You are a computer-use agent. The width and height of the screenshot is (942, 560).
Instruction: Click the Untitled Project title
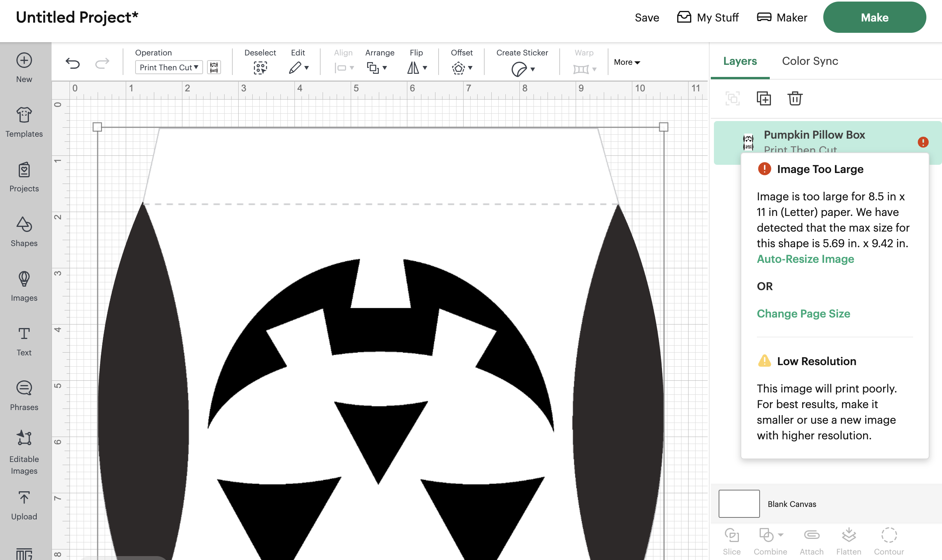[x=77, y=17]
